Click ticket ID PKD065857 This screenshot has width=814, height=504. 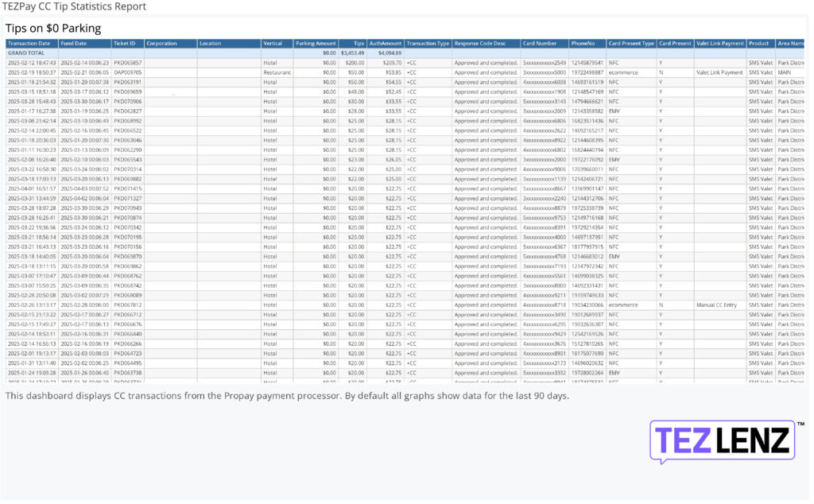click(x=128, y=63)
